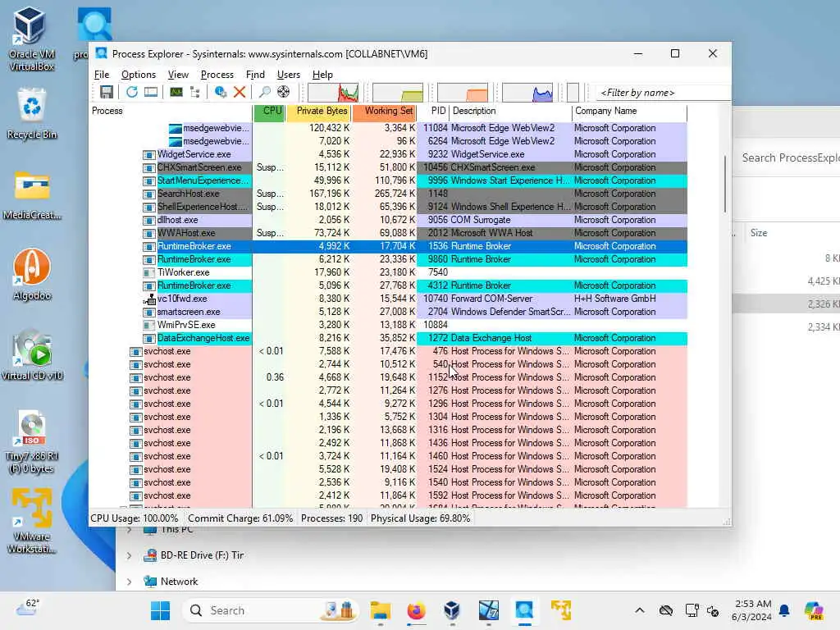The image size is (840, 630).
Task: Open File Explorer from the taskbar
Action: [x=381, y=610]
